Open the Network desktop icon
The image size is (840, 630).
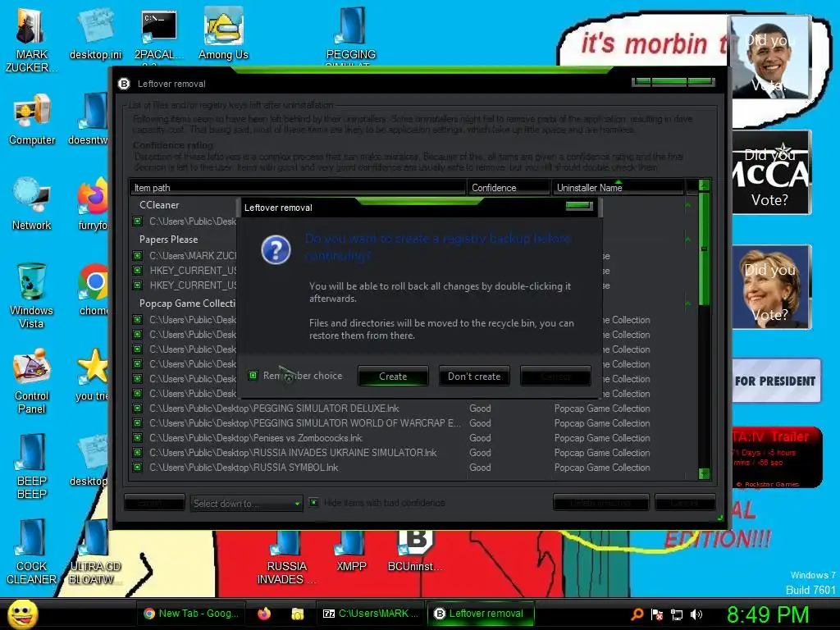pyautogui.click(x=32, y=204)
